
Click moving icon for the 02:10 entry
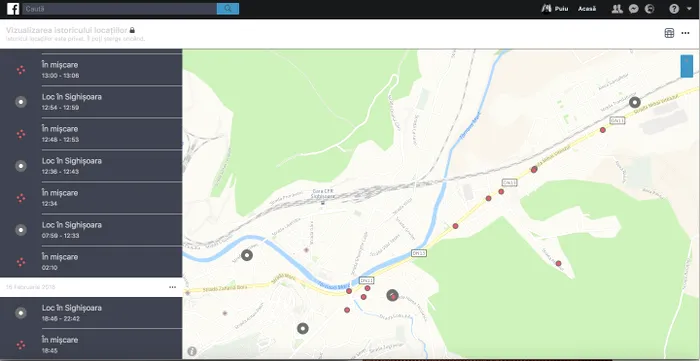tap(21, 262)
